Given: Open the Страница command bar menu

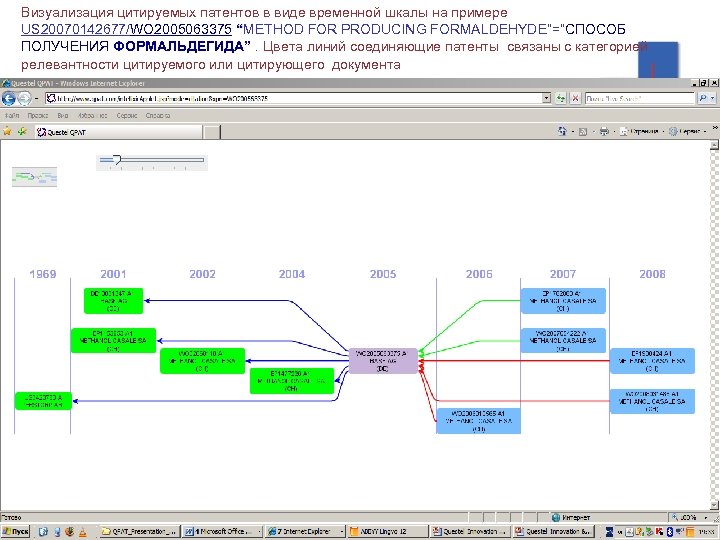Looking at the screenshot, I should (x=641, y=131).
